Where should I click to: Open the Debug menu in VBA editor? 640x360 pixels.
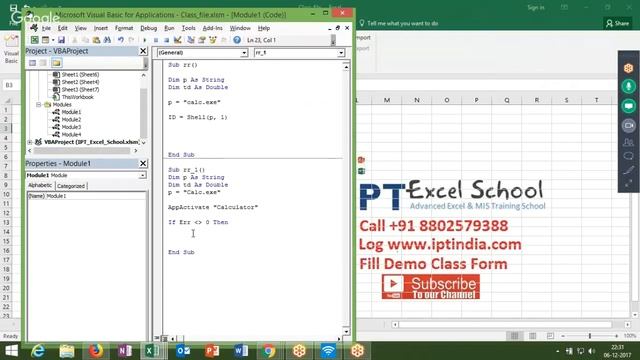point(149,28)
